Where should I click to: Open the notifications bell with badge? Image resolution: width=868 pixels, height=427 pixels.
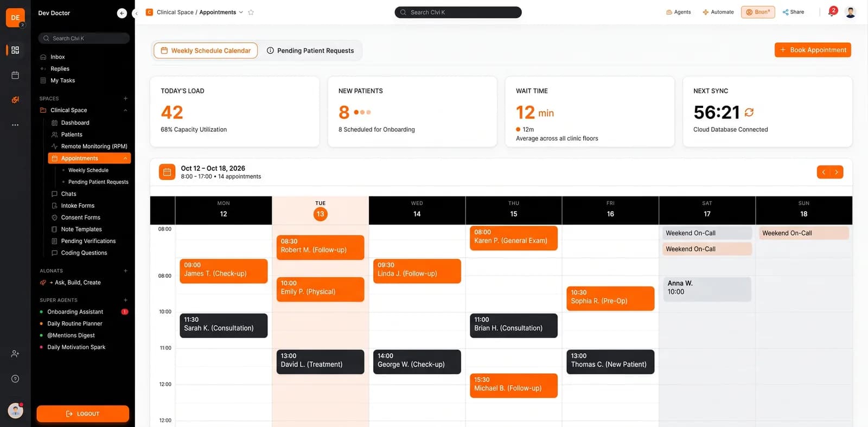832,12
